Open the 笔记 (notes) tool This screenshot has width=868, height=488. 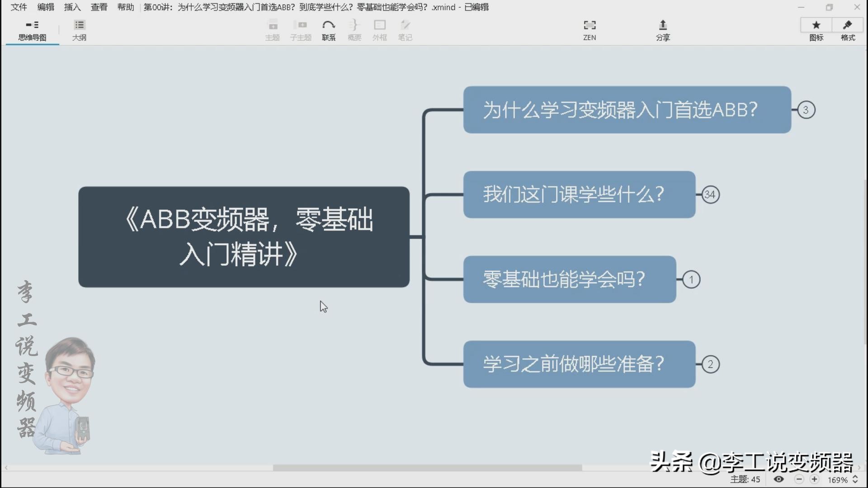pyautogui.click(x=405, y=29)
